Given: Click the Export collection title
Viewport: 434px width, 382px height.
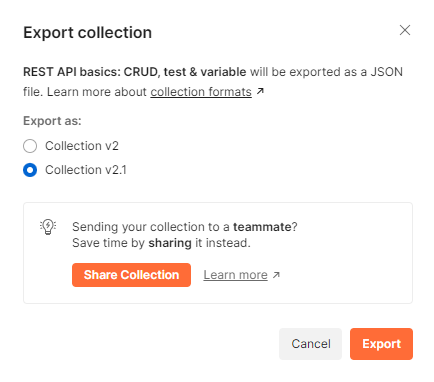Looking at the screenshot, I should [88, 33].
